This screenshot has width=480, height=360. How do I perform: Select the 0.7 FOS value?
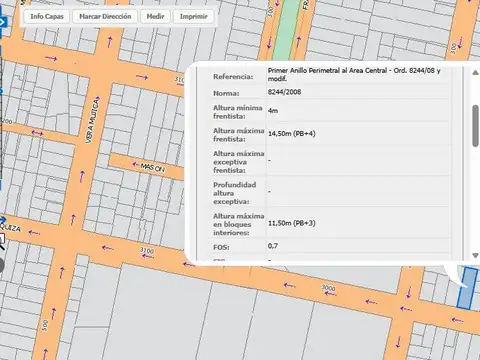272,246
